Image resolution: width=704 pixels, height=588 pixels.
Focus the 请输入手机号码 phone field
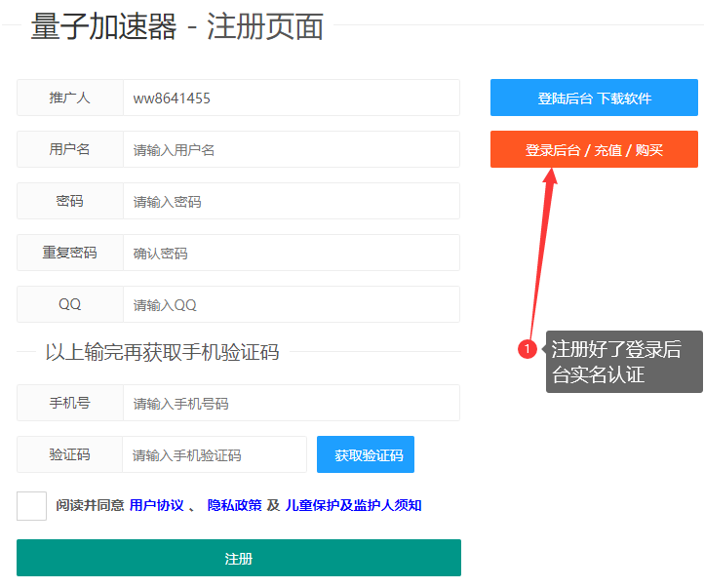292,403
